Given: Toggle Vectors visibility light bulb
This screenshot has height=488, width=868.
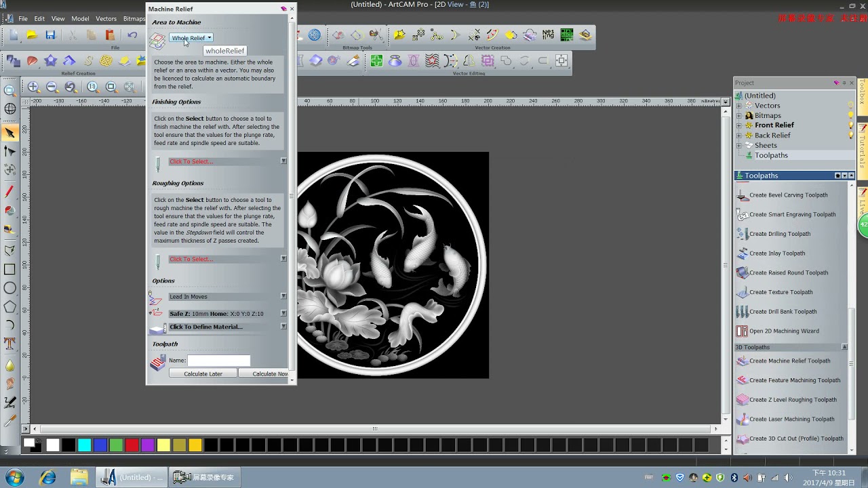Looking at the screenshot, I should [x=851, y=106].
